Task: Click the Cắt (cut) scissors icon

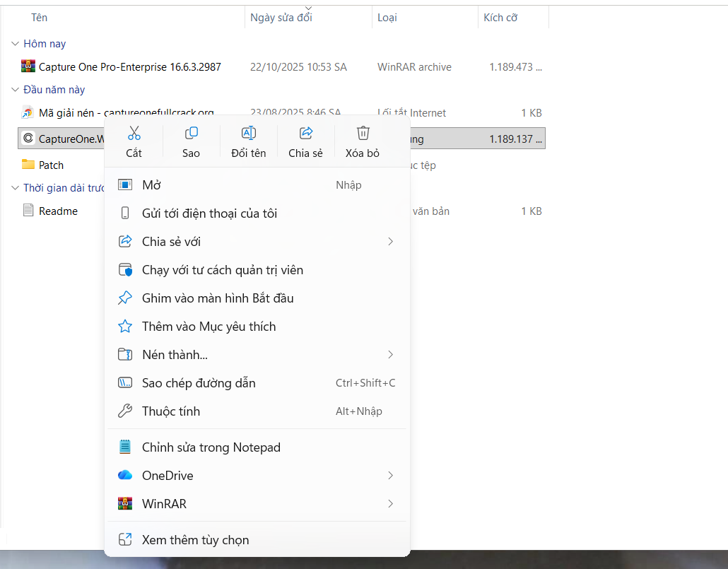Action: tap(134, 133)
